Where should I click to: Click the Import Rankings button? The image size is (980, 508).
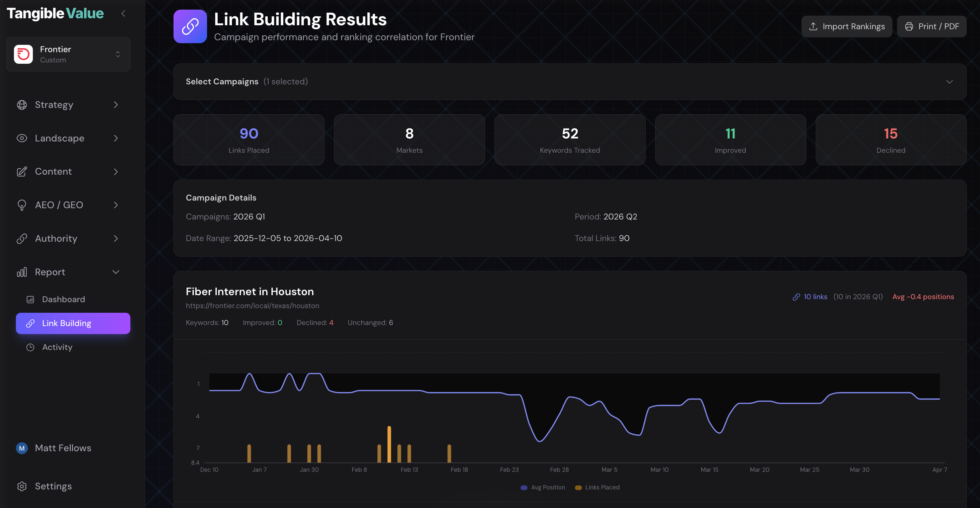pyautogui.click(x=846, y=26)
